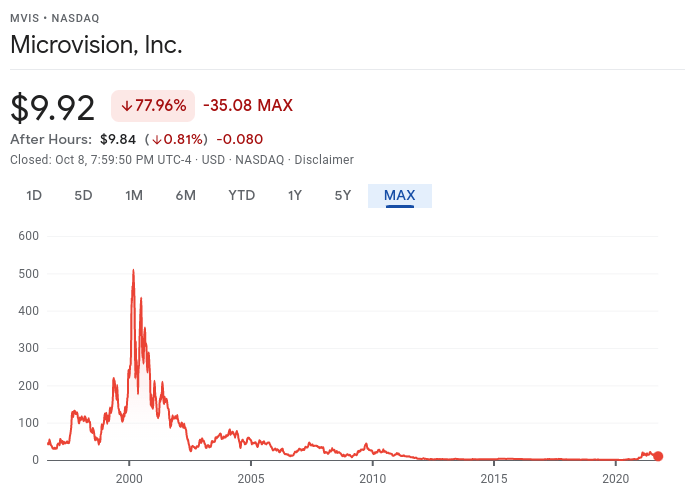The image size is (685, 484).
Task: Select the 1D time range tab
Action: coord(34,195)
